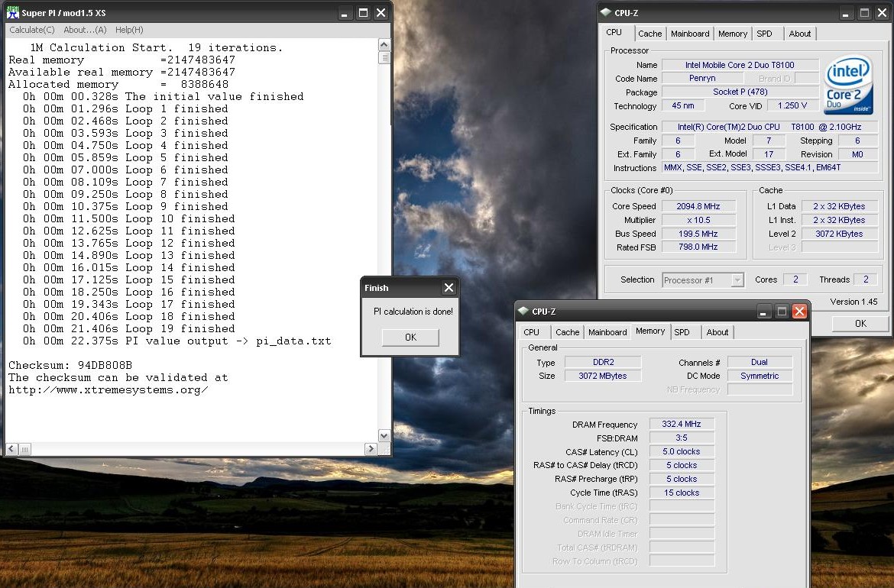
Task: Click the Technology value 45 nm
Action: click(683, 105)
